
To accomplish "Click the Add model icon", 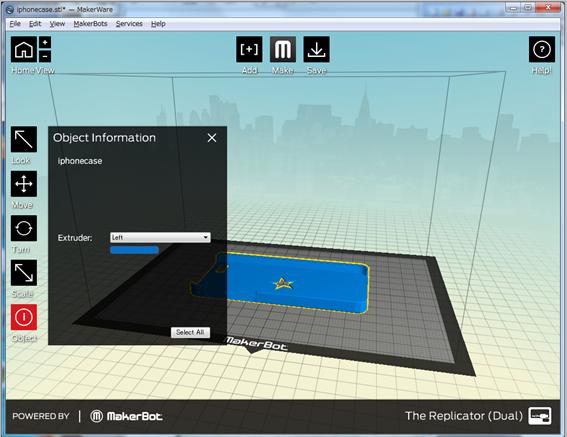I will point(249,49).
